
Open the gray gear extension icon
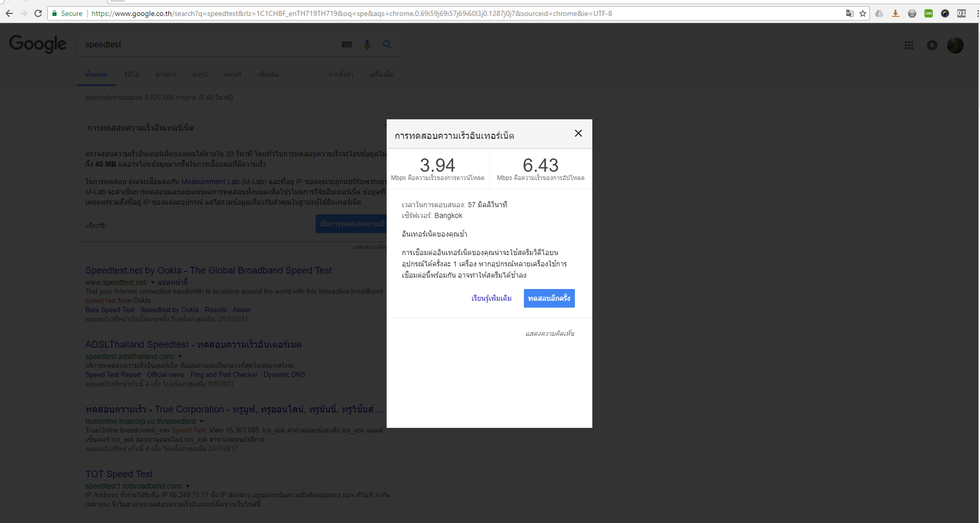tap(912, 13)
